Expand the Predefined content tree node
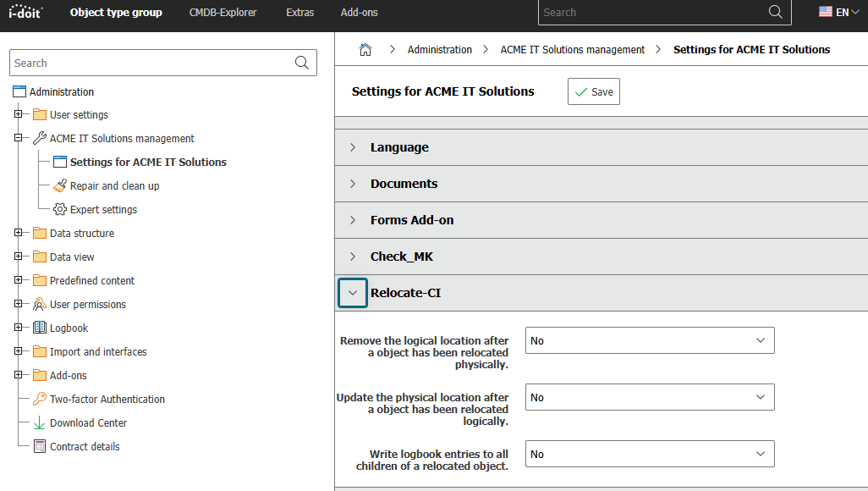 tap(19, 280)
